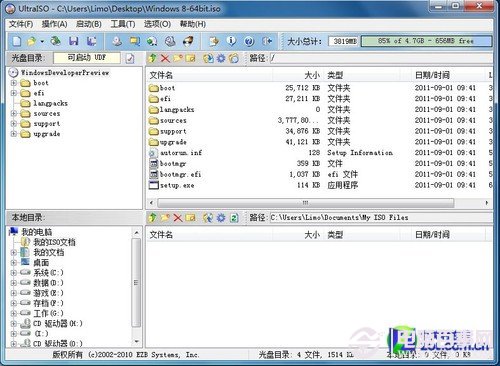Select file row named bootmgr

point(173,164)
